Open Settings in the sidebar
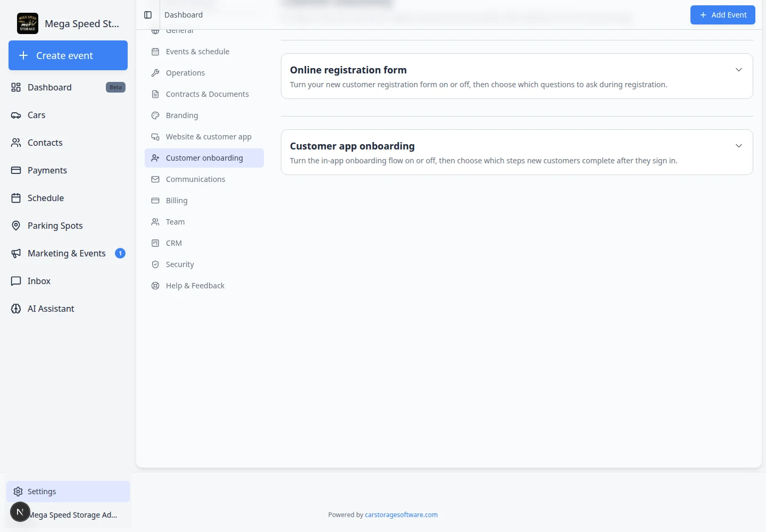766x532 pixels. coord(68,492)
